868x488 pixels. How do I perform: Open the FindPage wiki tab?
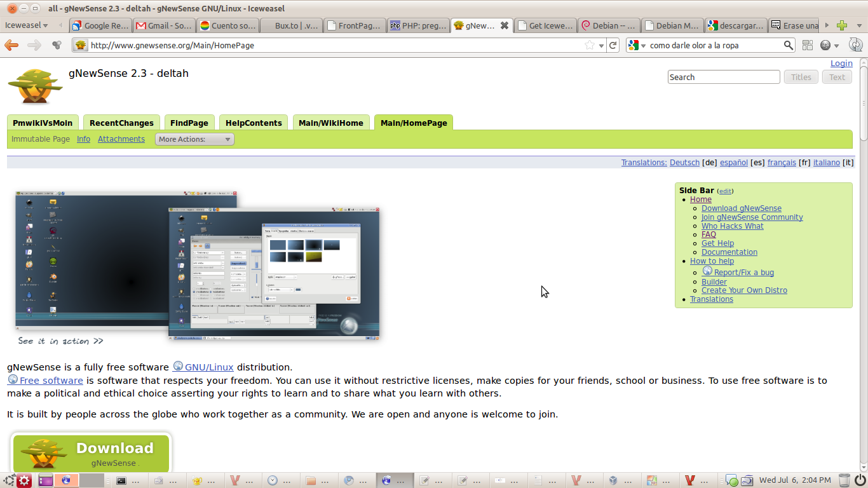[x=189, y=123]
